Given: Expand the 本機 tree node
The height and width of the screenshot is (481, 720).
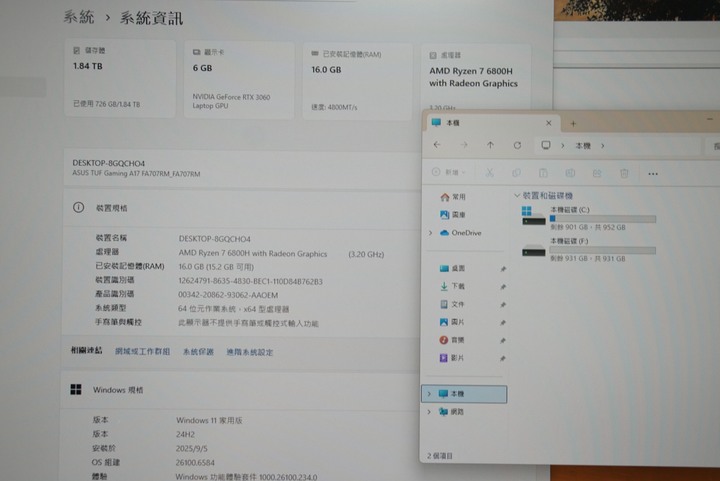Looking at the screenshot, I should (x=429, y=394).
